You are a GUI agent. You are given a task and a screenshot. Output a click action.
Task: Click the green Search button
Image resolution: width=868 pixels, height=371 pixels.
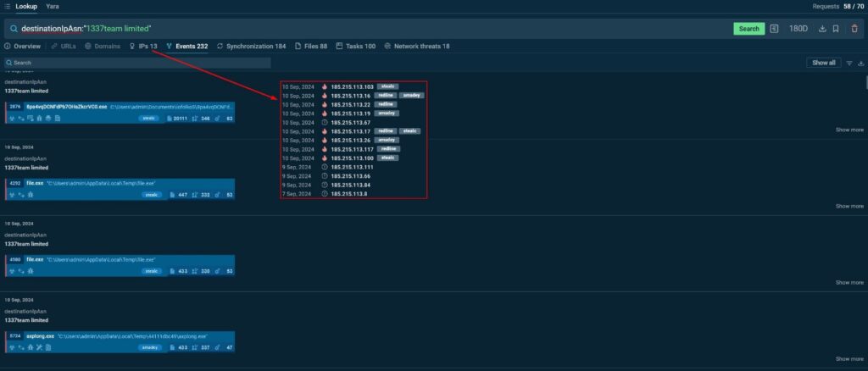749,29
